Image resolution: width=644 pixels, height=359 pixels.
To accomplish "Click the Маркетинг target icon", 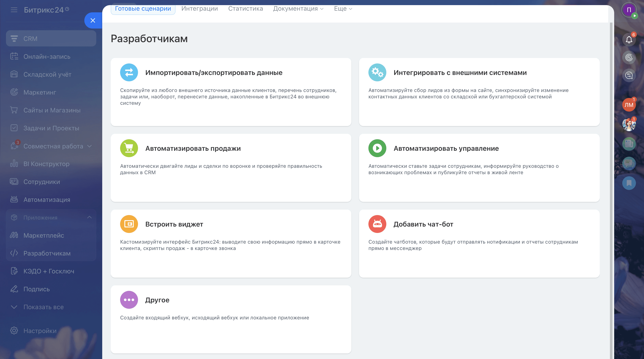I will pyautogui.click(x=14, y=92).
